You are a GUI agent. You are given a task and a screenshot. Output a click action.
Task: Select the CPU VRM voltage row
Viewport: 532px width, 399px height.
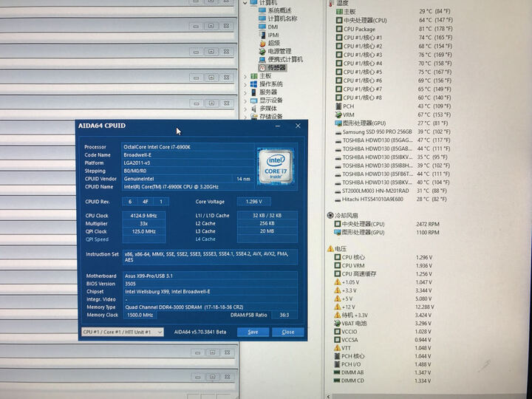[383, 266]
